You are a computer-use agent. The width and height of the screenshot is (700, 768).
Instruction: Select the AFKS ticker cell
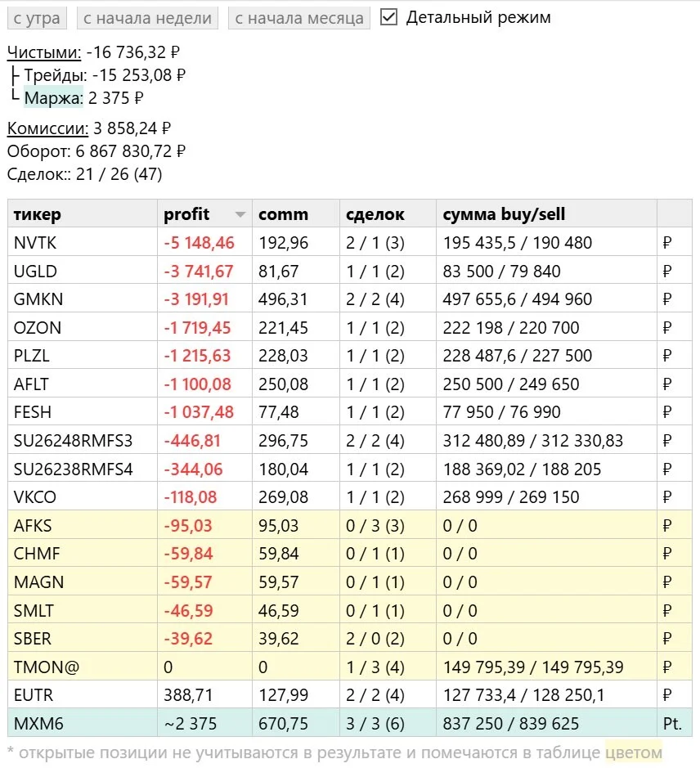83,525
